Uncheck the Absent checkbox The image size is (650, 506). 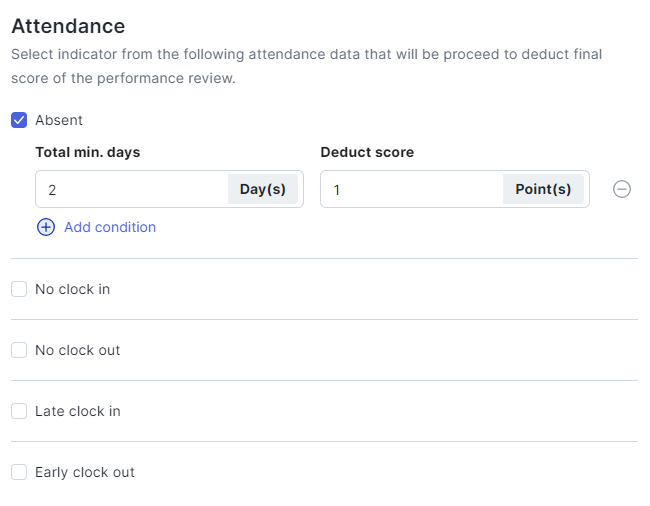[x=19, y=120]
